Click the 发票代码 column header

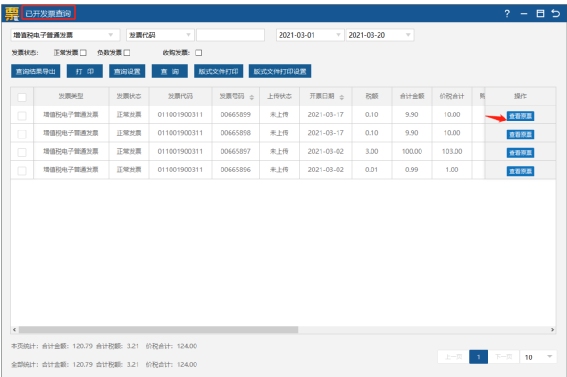(x=180, y=96)
